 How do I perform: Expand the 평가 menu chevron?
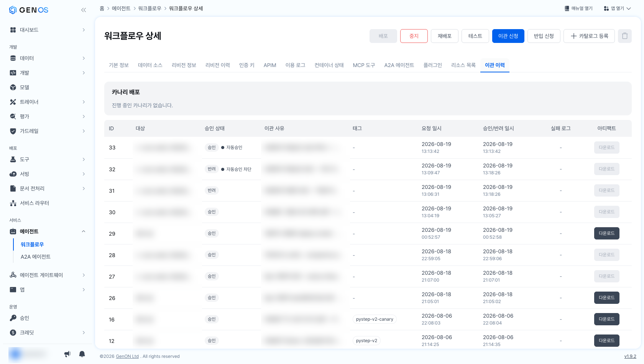tap(84, 116)
